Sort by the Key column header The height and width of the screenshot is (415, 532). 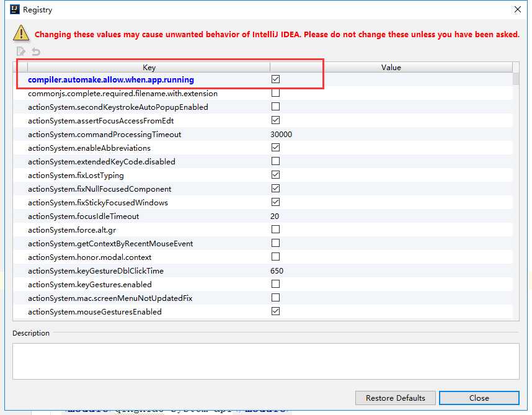pyautogui.click(x=149, y=67)
